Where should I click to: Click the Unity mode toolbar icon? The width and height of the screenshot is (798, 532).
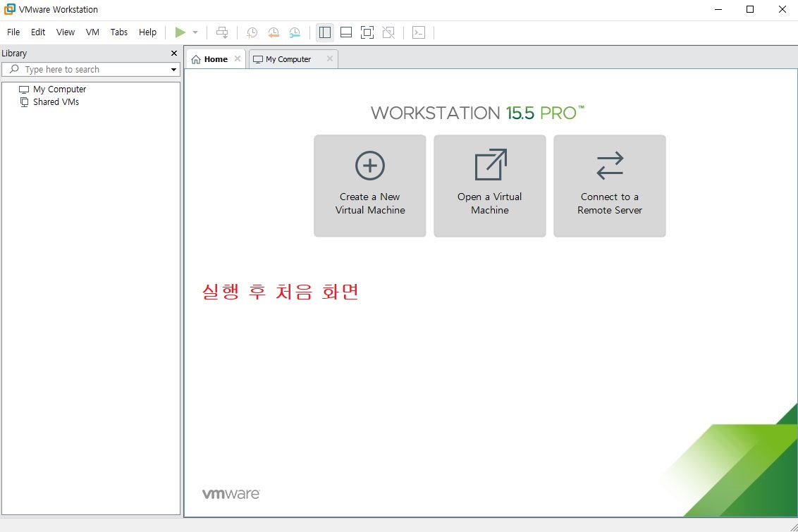point(388,32)
